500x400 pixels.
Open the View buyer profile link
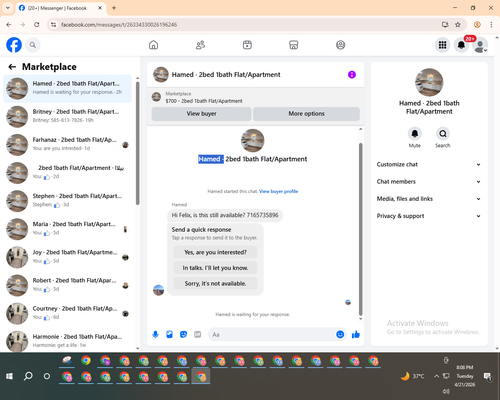coord(278,191)
